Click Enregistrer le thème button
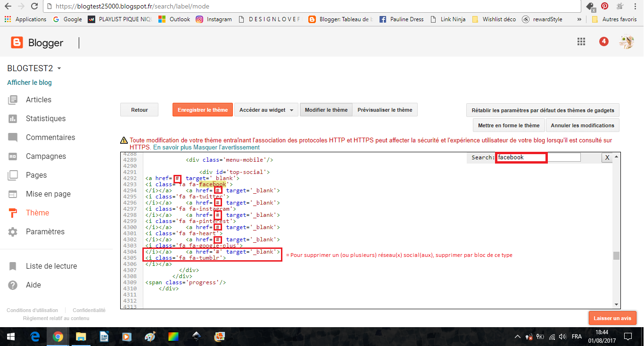The image size is (644, 346). (203, 110)
